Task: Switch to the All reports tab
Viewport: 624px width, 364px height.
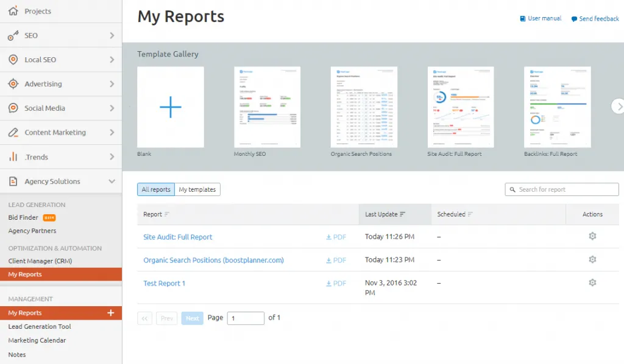Action: tap(156, 189)
